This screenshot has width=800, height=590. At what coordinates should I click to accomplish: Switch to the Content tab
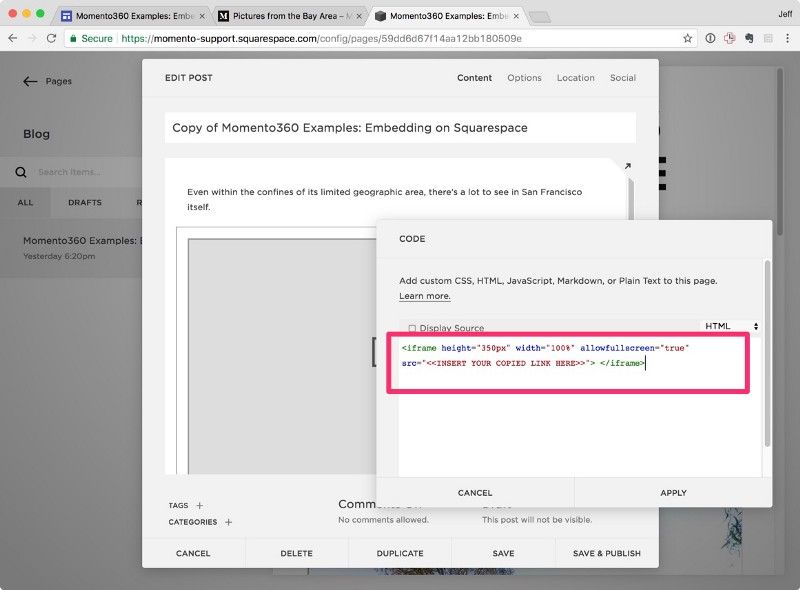[474, 78]
